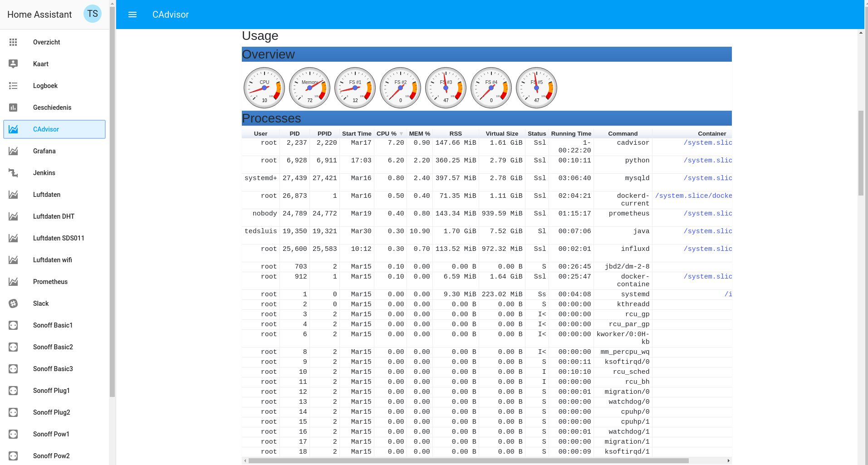Image resolution: width=868 pixels, height=465 pixels.
Task: Open Sonoff Basic3 sidebar item
Action: pyautogui.click(x=54, y=369)
